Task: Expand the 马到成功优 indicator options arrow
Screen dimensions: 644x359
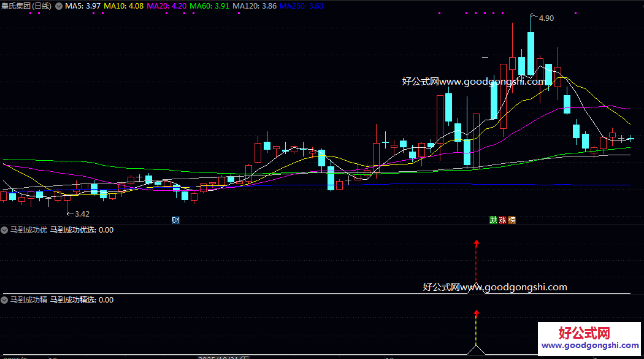Action: tap(5, 230)
